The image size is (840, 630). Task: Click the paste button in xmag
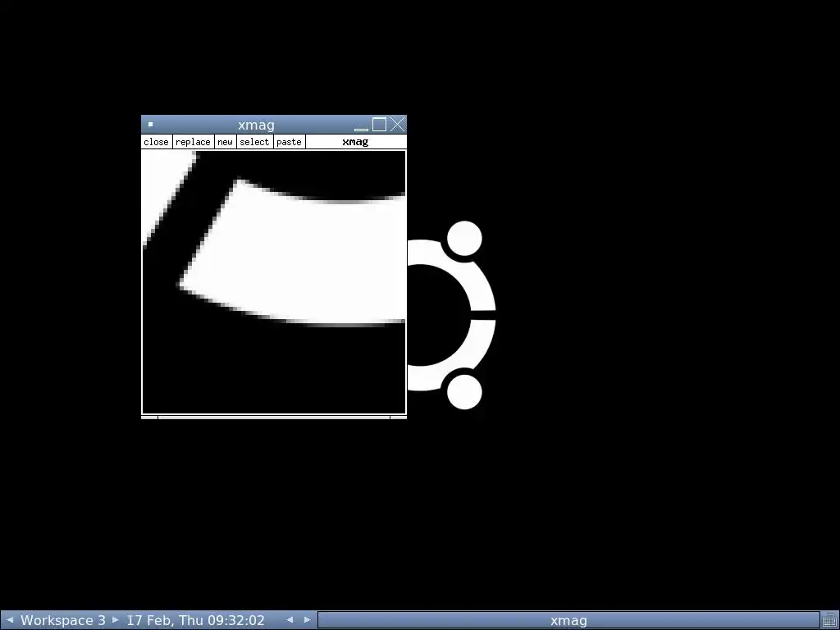[290, 142]
